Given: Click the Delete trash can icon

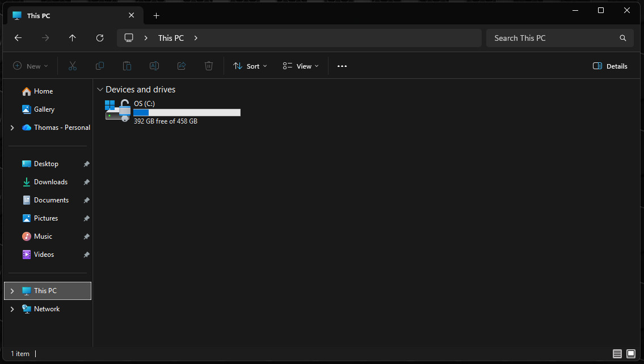Looking at the screenshot, I should (209, 66).
